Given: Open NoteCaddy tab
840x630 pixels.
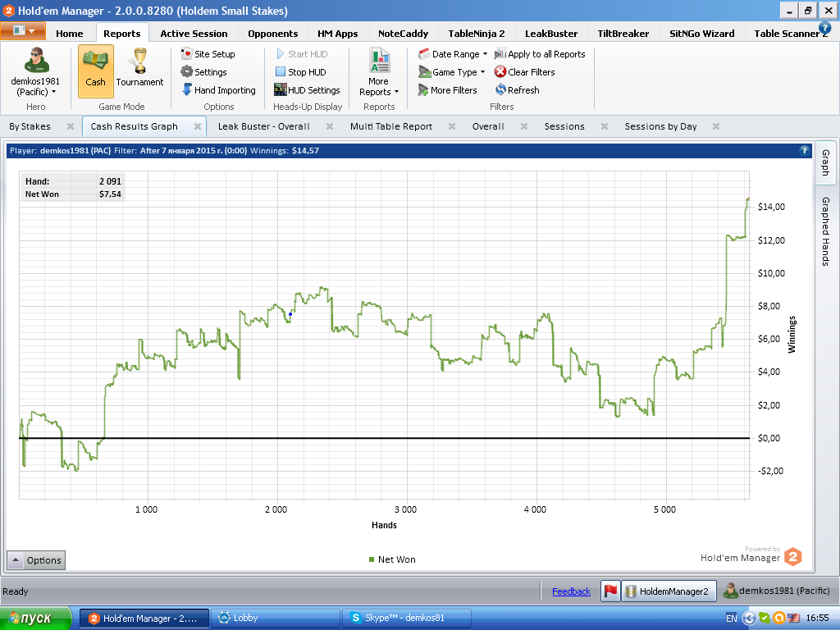Looking at the screenshot, I should [x=403, y=33].
